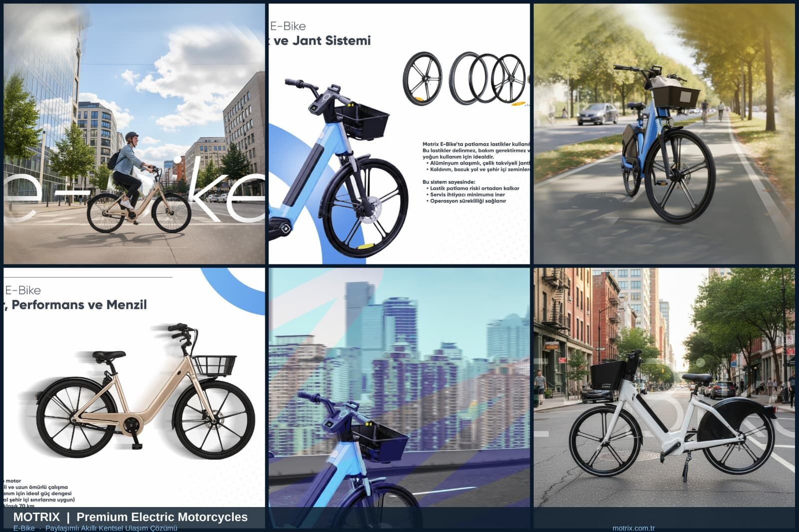Click the E-Bike breadcrumb link
The width and height of the screenshot is (799, 532).
point(24,528)
